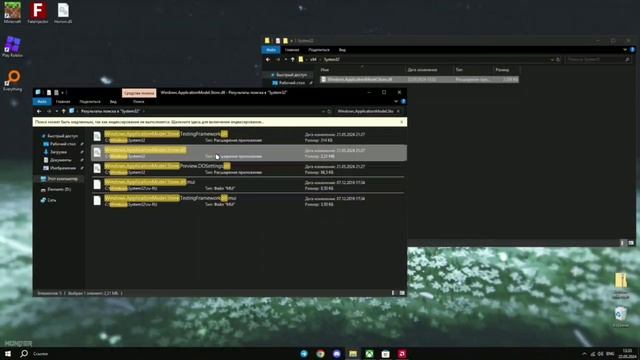Viewport: 640px width, 360px height.
Task: Go back in the System32 window
Action: click(x=268, y=60)
